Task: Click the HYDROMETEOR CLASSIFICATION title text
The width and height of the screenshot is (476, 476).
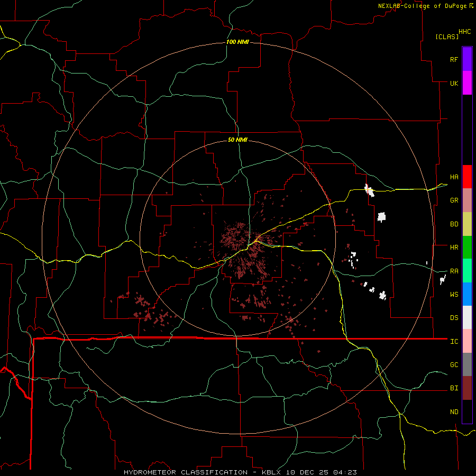Action: coord(186,472)
